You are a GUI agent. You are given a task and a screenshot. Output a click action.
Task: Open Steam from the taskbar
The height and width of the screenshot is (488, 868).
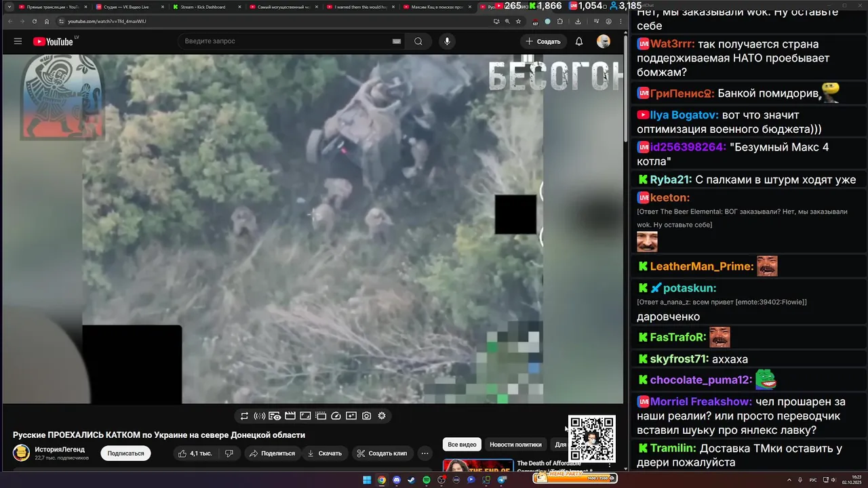coord(412,480)
